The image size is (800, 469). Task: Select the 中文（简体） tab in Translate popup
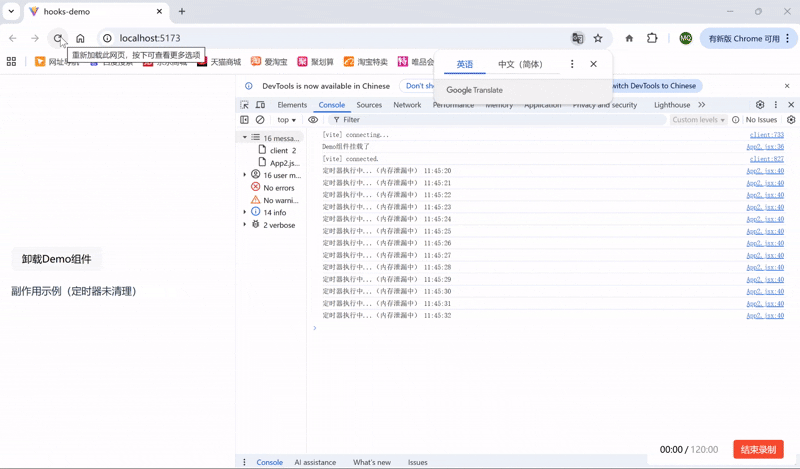coord(520,64)
